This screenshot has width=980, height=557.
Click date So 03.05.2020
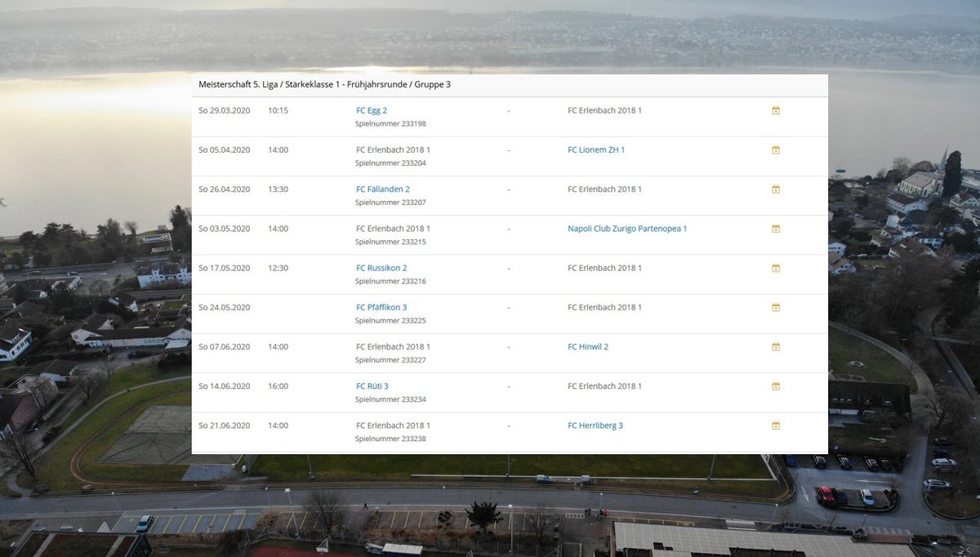225,229
